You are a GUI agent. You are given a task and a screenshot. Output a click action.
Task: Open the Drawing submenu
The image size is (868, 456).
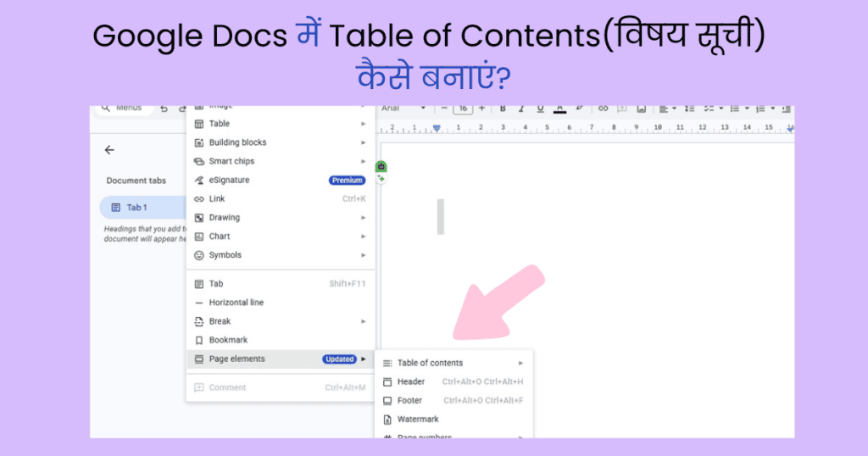click(x=281, y=218)
